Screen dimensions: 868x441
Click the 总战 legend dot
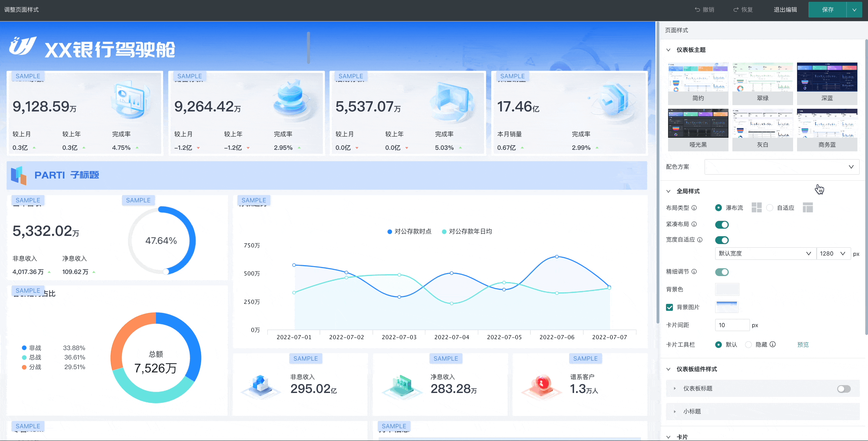tap(24, 357)
